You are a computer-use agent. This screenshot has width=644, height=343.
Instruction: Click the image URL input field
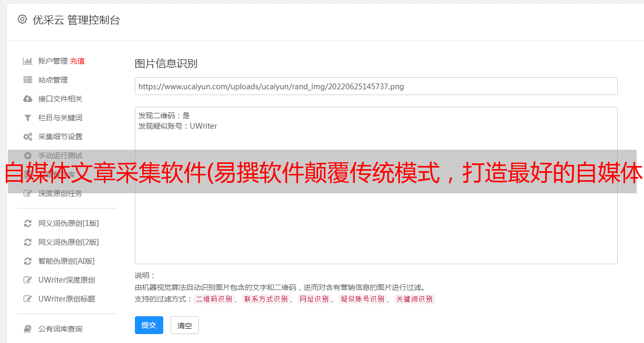(376, 86)
